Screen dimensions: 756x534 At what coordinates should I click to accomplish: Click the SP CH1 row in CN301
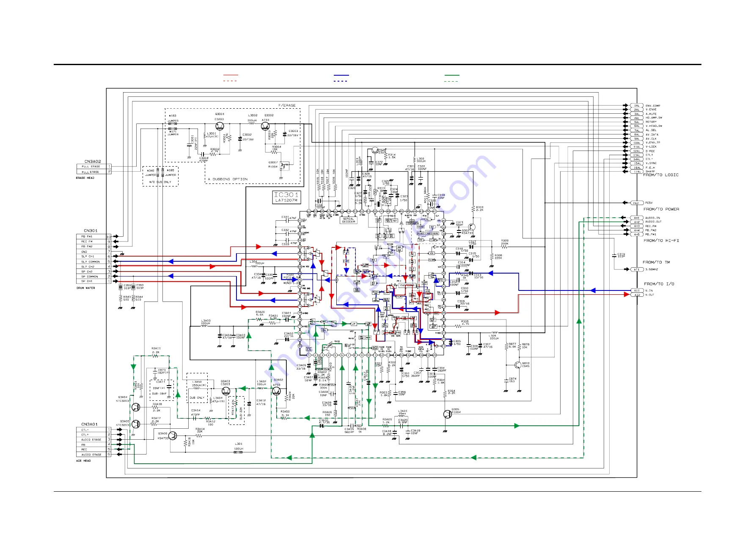click(94, 281)
